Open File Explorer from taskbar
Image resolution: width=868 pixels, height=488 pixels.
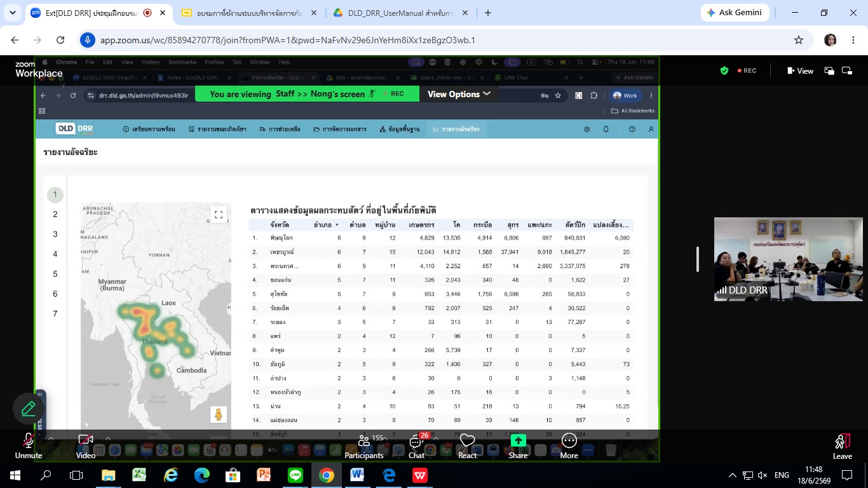point(108,475)
